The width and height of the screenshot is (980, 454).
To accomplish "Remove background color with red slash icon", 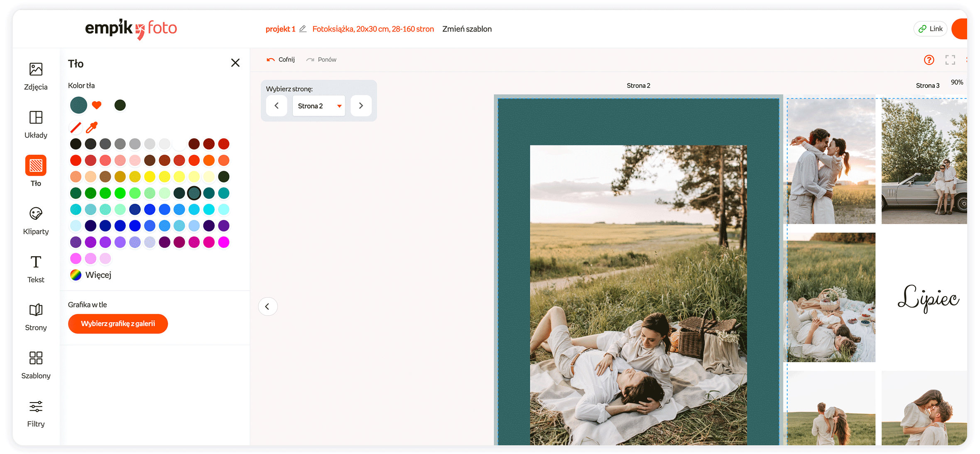I will click(76, 127).
